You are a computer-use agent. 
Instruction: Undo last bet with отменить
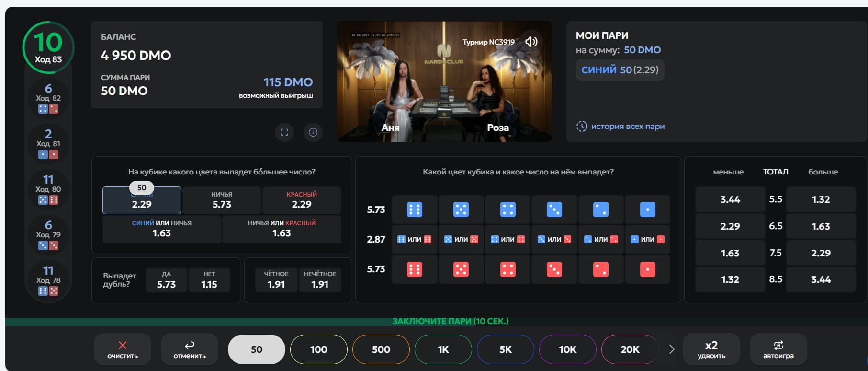tap(190, 349)
